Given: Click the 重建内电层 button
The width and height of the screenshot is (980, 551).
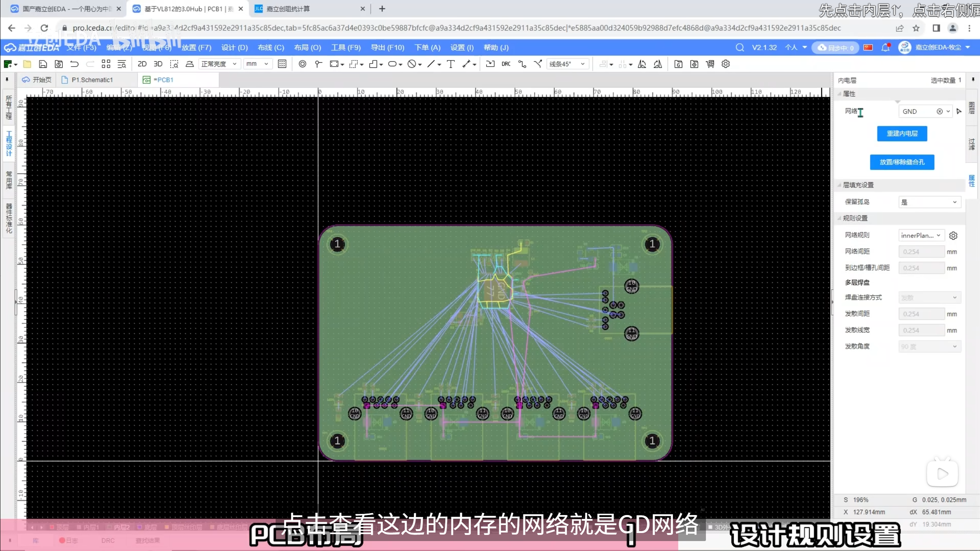Looking at the screenshot, I should click(x=902, y=134).
